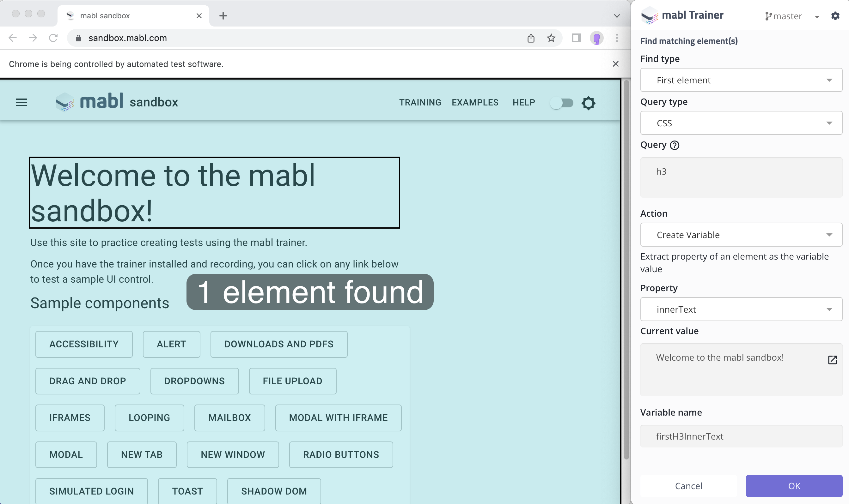Screen dimensions: 849x504
Task: Click the address bar URL sandbox.mabl.com
Action: pyautogui.click(x=127, y=38)
